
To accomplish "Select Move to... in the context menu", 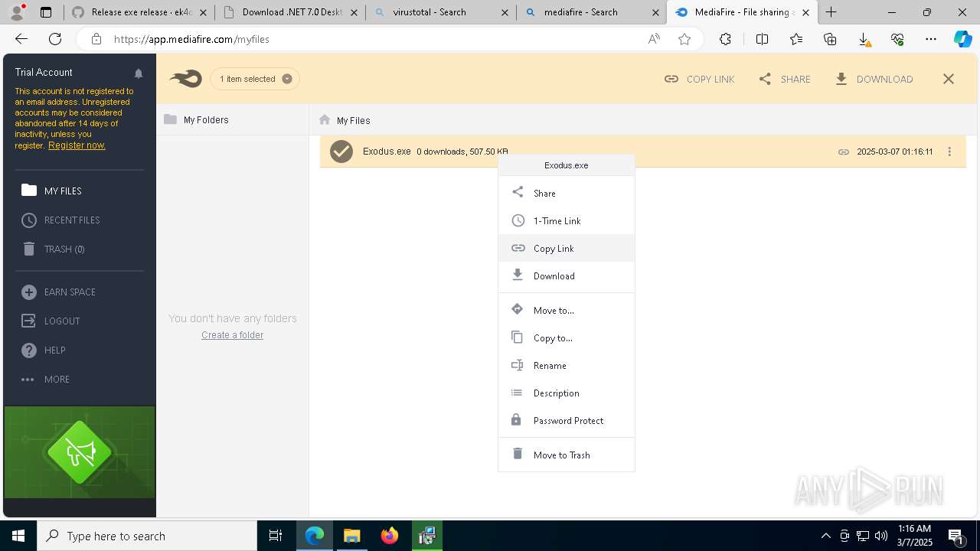I will pyautogui.click(x=567, y=310).
